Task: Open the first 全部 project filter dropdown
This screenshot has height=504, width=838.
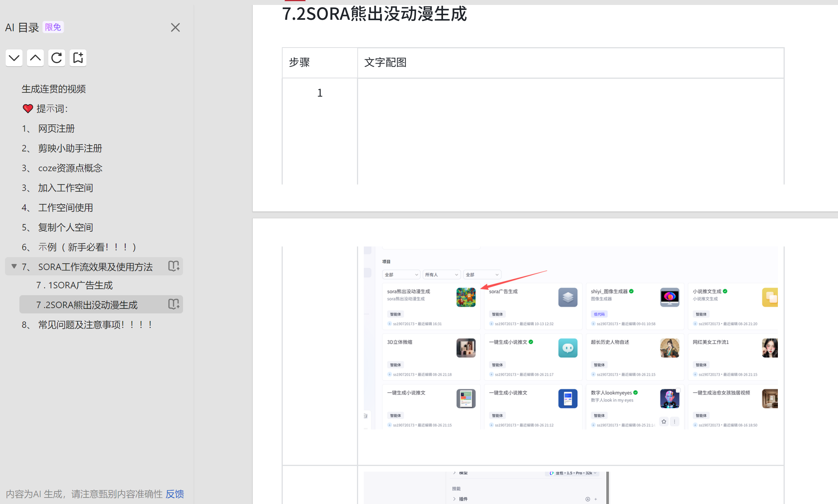Action: (x=401, y=274)
